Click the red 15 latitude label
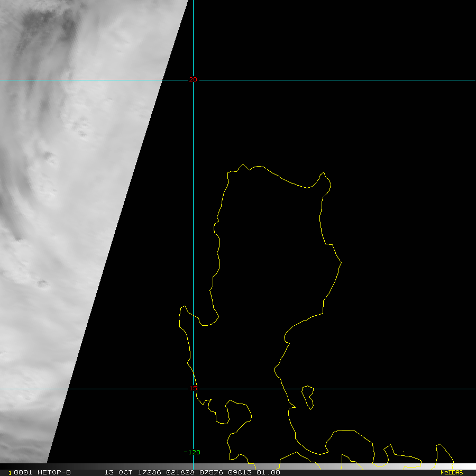Image resolution: width=476 pixels, height=476 pixels. (x=193, y=388)
